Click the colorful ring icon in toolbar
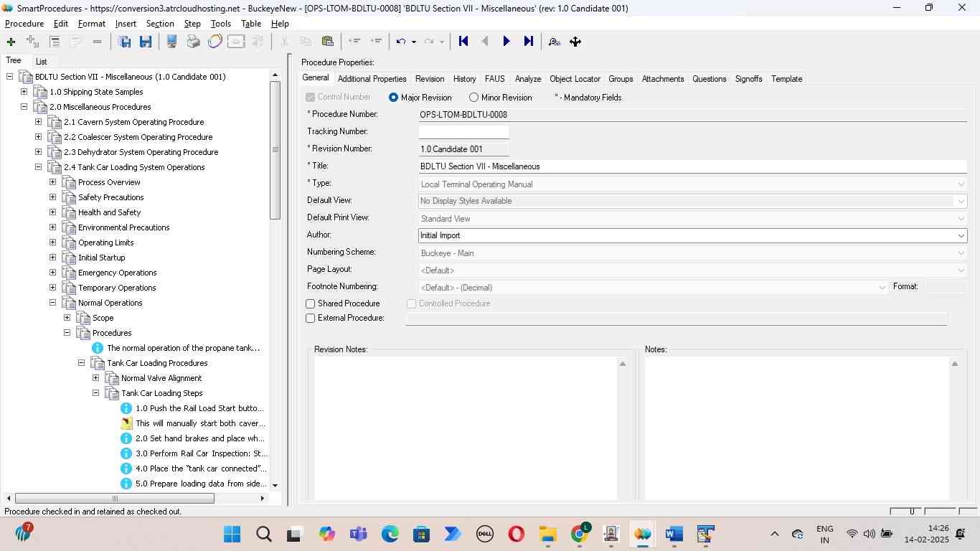980x551 pixels. point(215,42)
